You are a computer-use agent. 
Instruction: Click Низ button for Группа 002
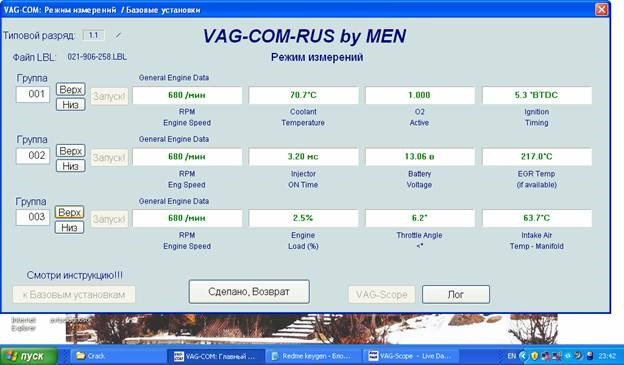70,166
